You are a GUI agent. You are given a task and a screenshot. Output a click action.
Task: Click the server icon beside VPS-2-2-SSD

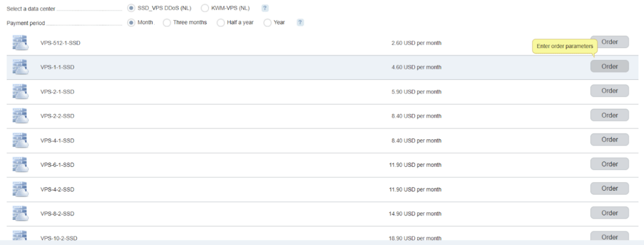19,116
